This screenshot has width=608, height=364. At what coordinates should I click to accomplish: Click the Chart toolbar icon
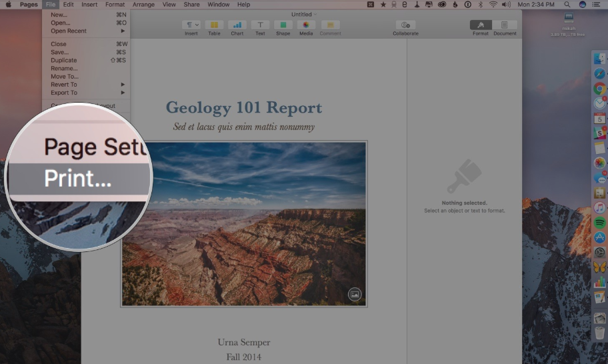pyautogui.click(x=237, y=25)
